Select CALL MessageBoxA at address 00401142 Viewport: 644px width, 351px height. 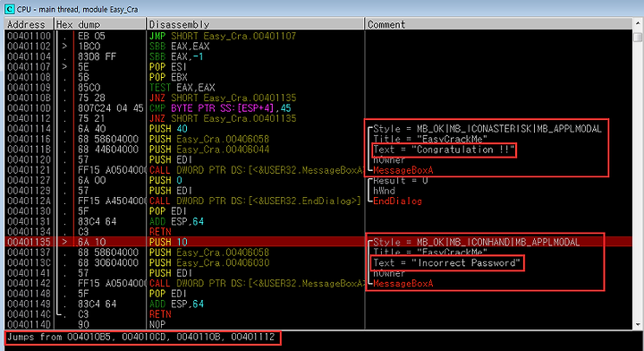pos(257,283)
